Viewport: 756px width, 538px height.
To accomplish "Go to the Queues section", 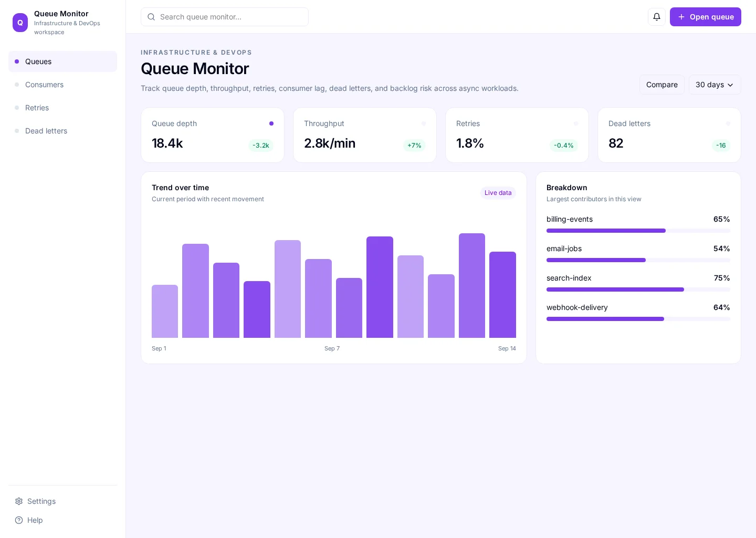I will click(62, 61).
